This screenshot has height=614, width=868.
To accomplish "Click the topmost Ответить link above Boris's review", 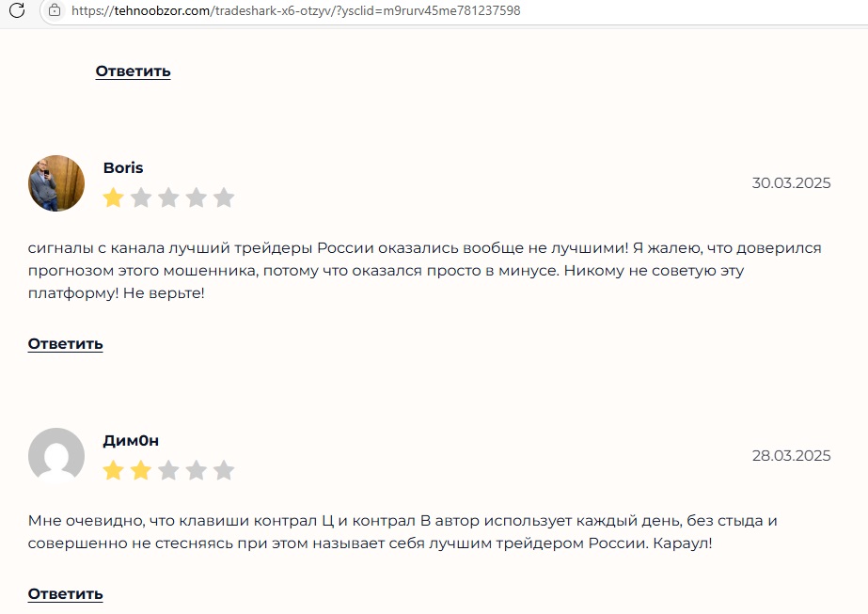I will point(133,71).
